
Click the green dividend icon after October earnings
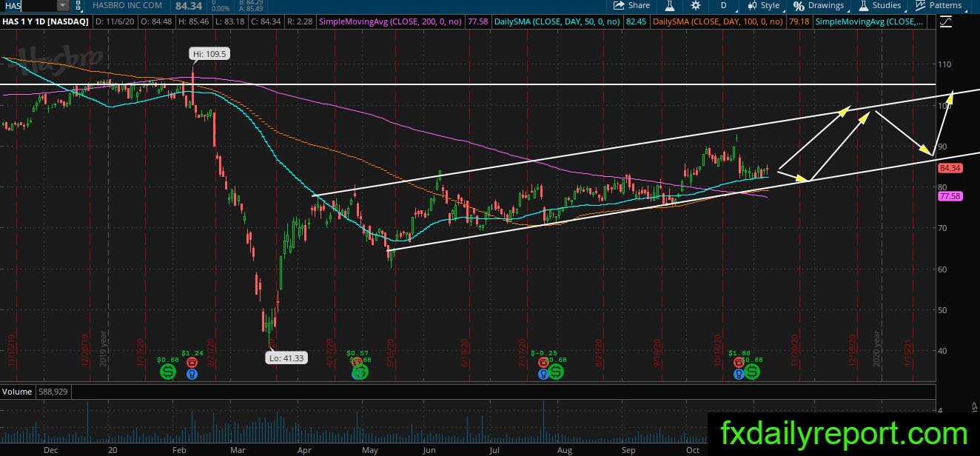point(752,372)
